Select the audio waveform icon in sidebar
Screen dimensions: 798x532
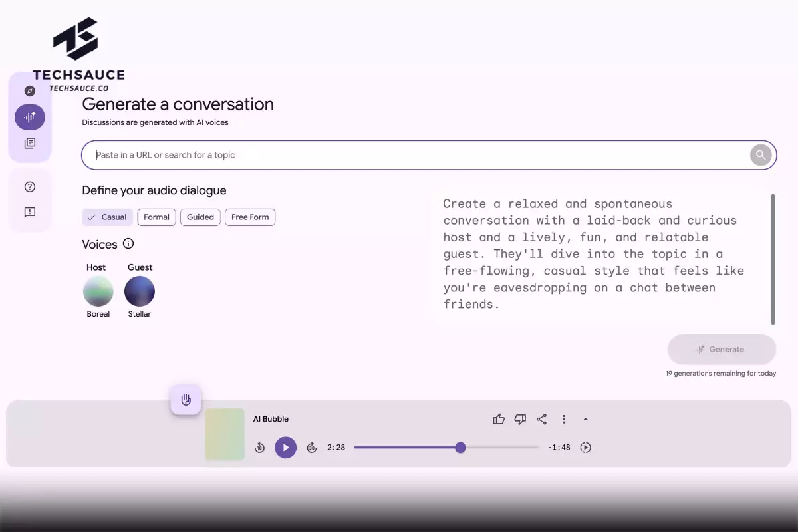(x=29, y=117)
